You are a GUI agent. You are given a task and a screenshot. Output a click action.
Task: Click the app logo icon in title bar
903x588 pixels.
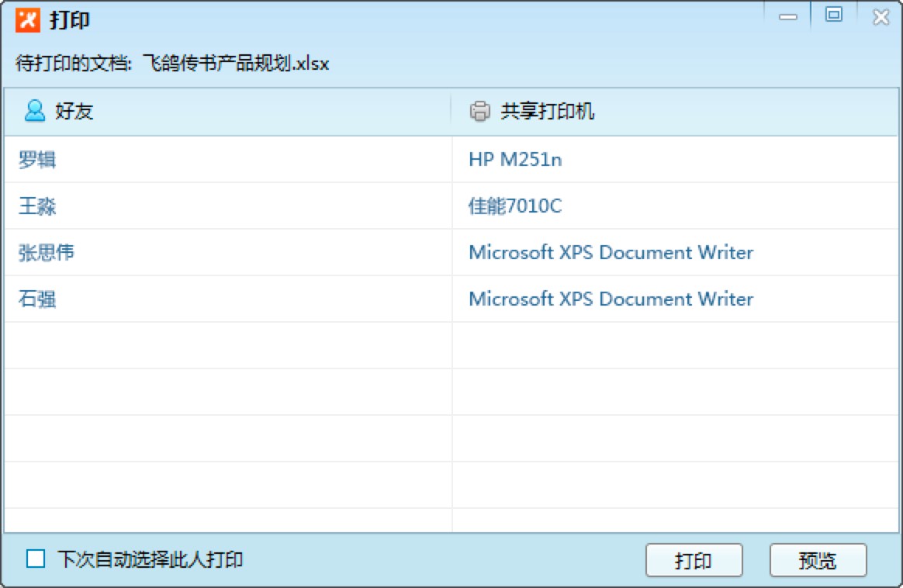(x=27, y=19)
